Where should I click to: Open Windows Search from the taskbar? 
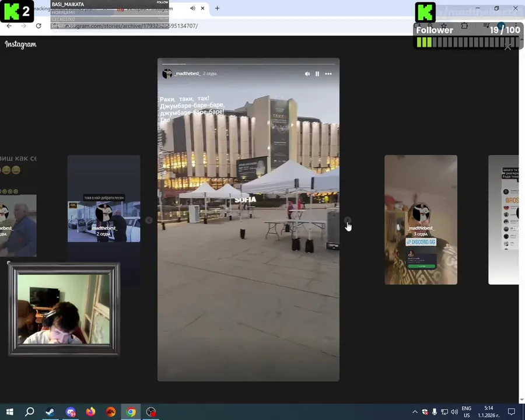[30, 412]
